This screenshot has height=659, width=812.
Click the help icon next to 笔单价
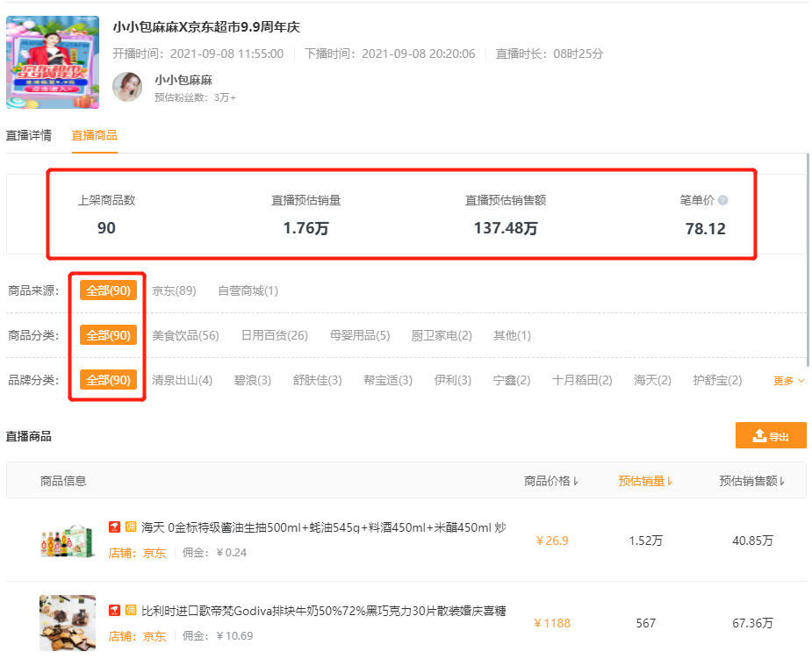click(x=723, y=200)
